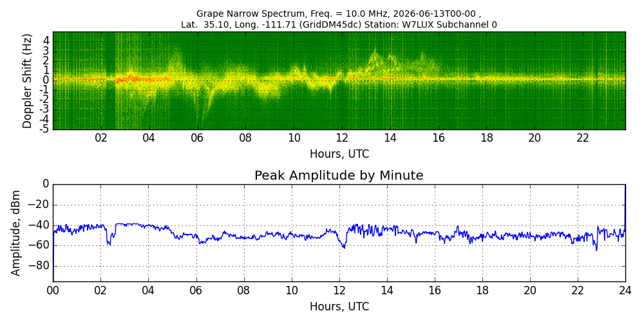Click the 2 tick on Doppler Shift axis

coord(47,61)
